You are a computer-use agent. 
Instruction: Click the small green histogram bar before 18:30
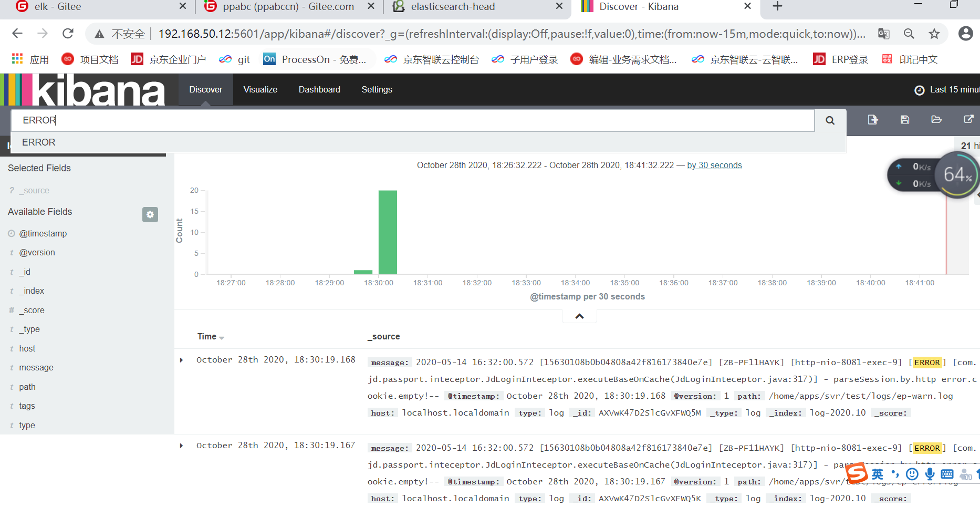tap(363, 272)
